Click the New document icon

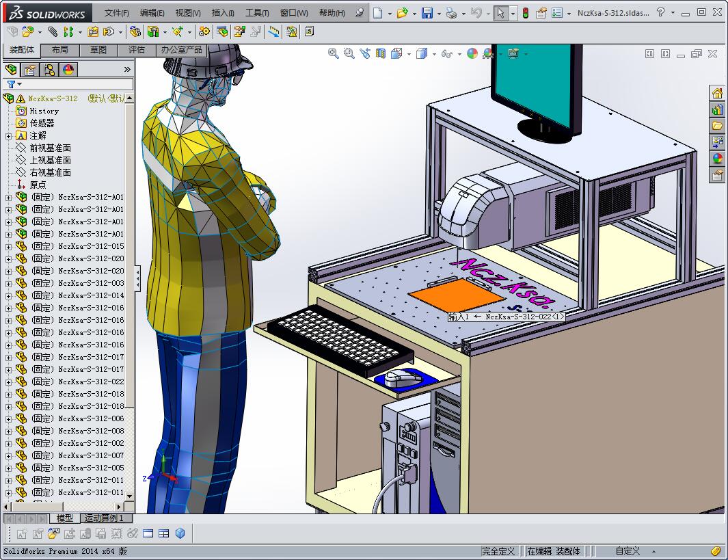[x=378, y=13]
